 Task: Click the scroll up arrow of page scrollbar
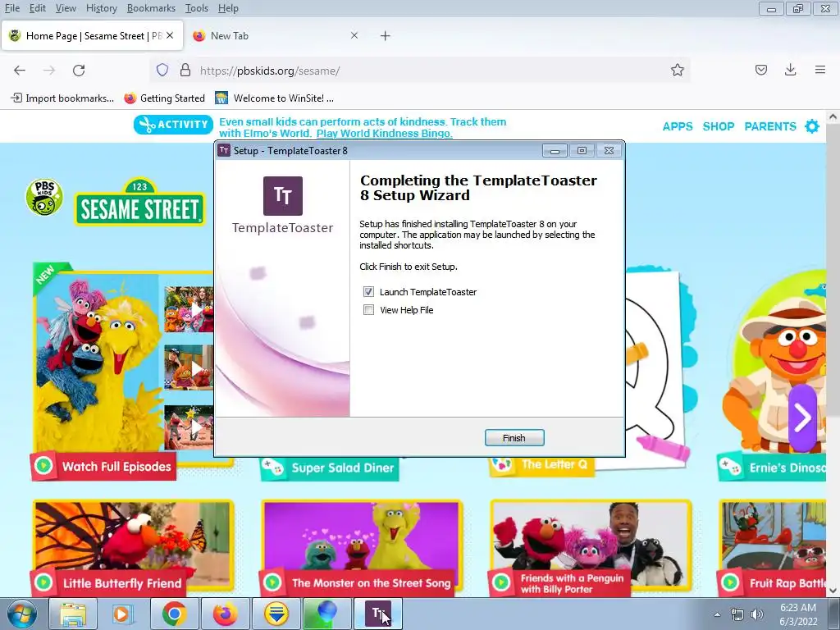point(833,116)
